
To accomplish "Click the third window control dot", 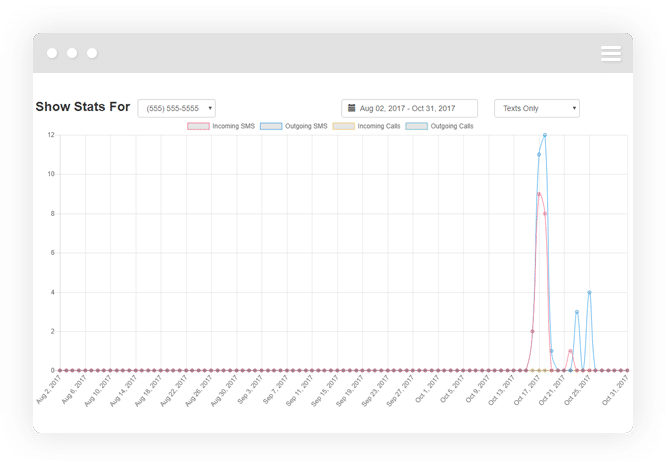I will [x=92, y=53].
